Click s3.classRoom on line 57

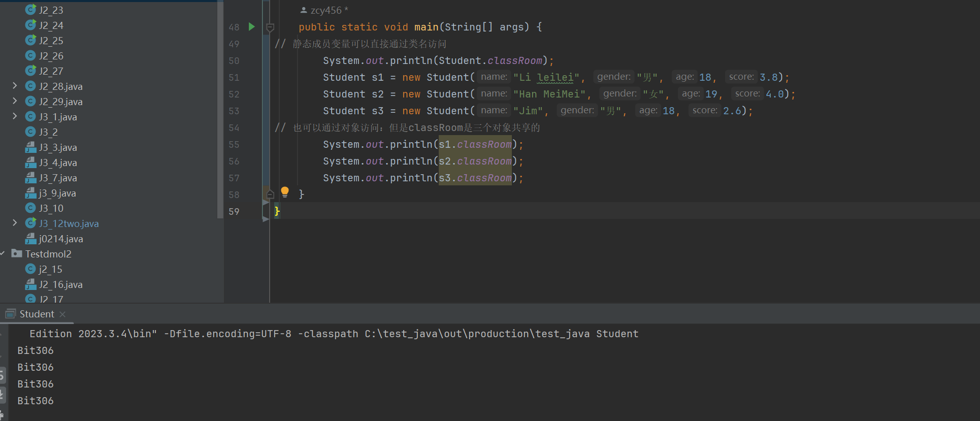click(475, 178)
